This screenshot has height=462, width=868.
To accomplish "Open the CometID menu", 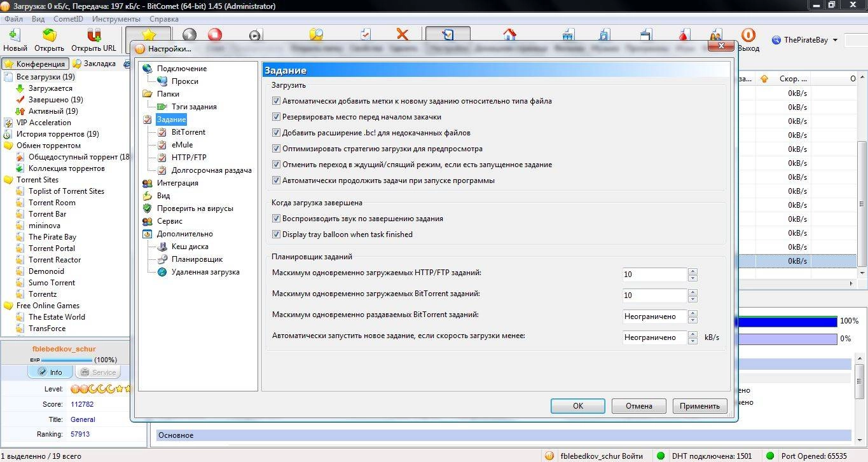I will pyautogui.click(x=68, y=19).
